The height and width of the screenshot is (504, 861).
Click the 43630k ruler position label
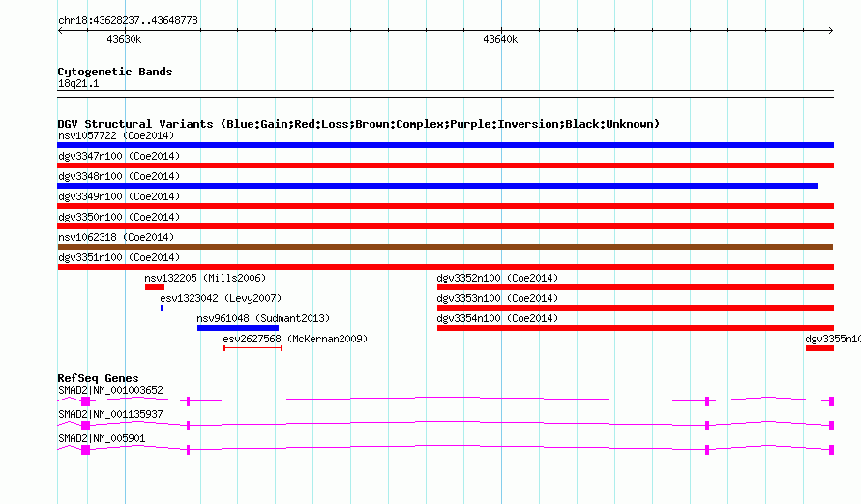point(124,40)
